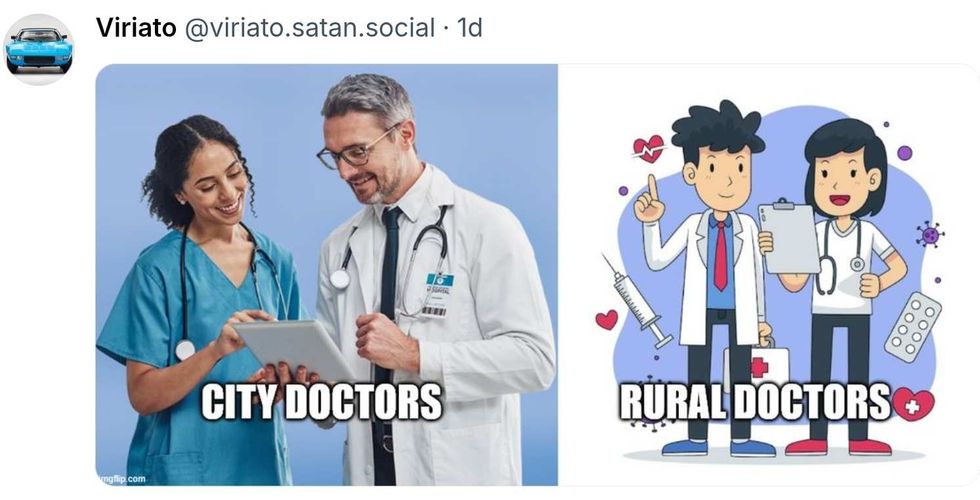Open the rural doctors cartoon image
This screenshot has width=980, height=500.
(x=768, y=274)
